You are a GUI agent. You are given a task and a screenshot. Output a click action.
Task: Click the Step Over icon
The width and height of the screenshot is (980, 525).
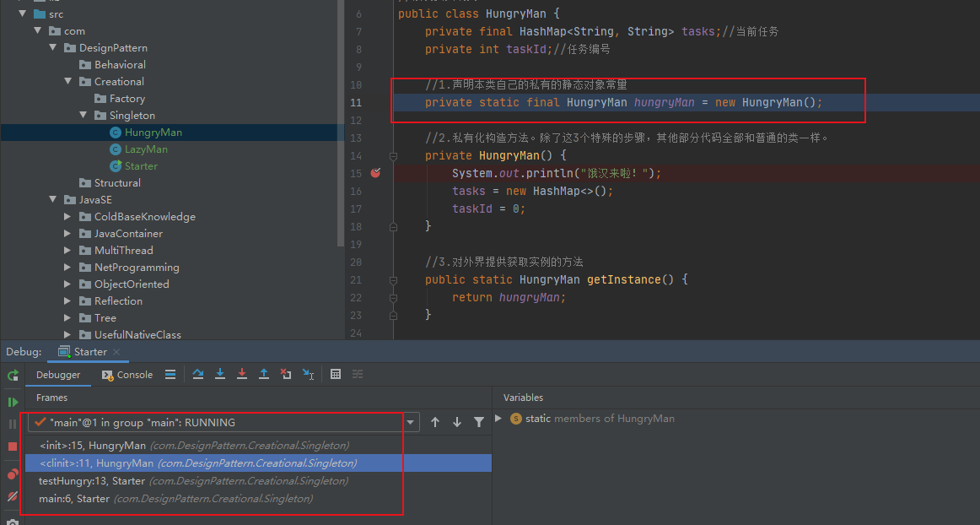click(198, 374)
